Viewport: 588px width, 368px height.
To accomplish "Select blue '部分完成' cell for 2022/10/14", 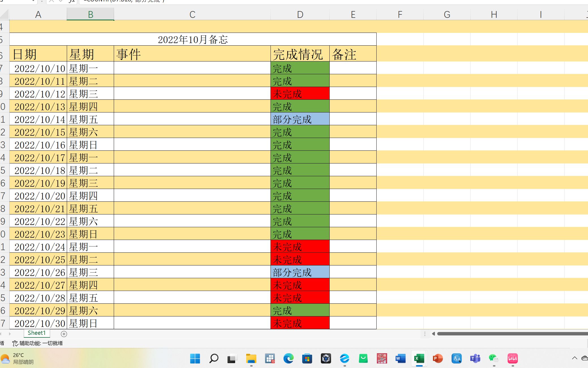I will (300, 119).
